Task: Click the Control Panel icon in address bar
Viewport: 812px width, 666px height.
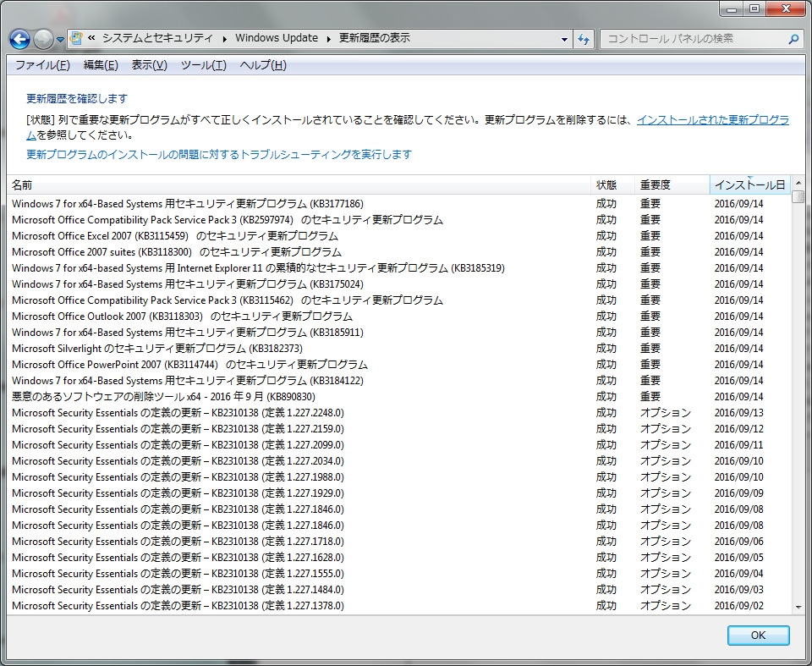Action: coord(76,38)
